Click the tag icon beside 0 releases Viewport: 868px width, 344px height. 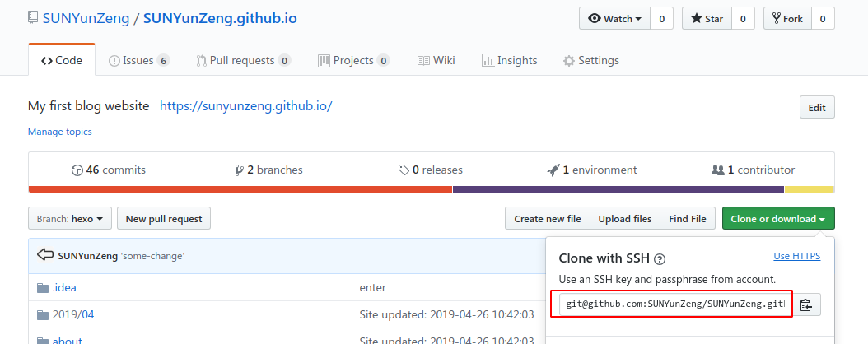404,170
